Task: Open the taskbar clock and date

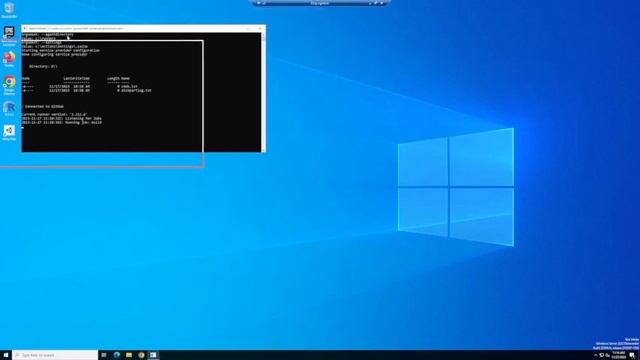Action: tap(619, 355)
